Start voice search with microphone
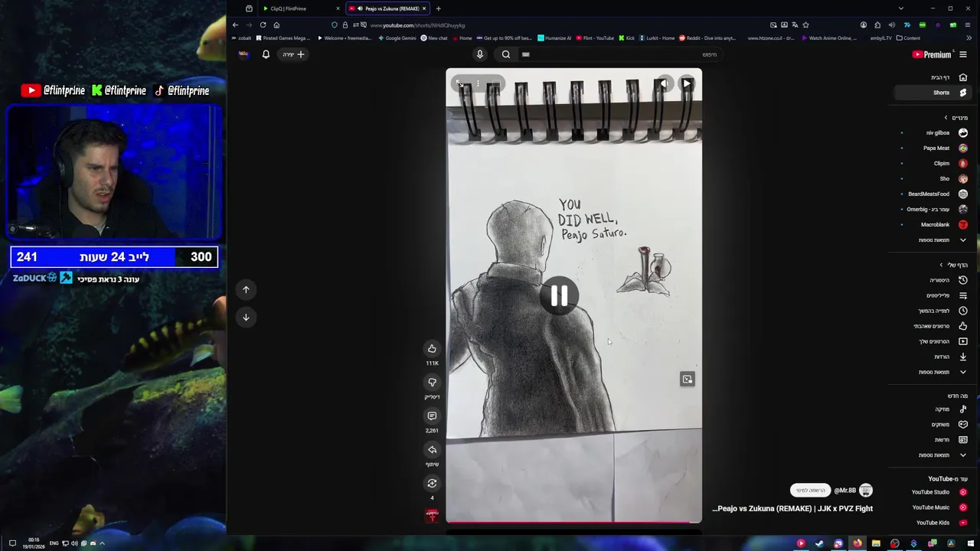Image resolution: width=980 pixels, height=551 pixels. tap(480, 54)
